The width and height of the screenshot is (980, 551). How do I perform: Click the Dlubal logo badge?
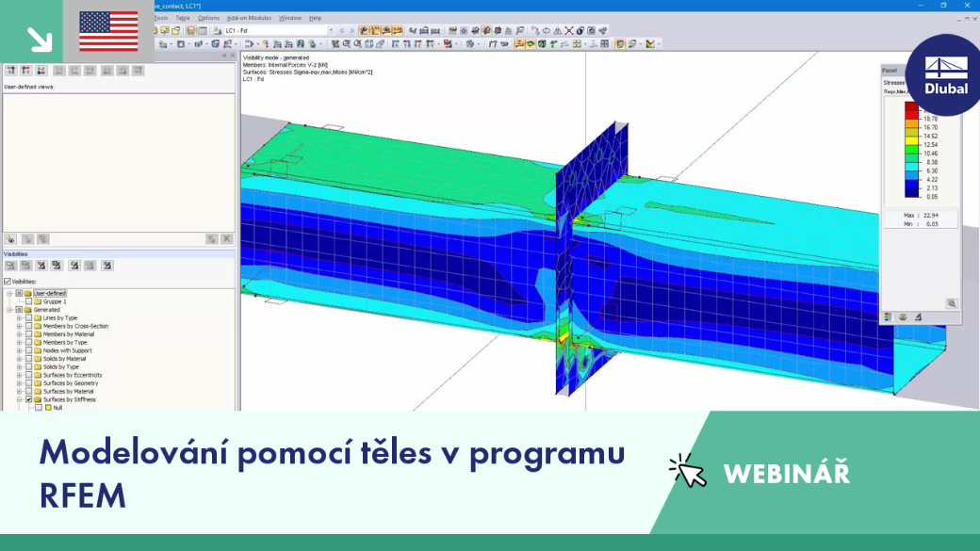pyautogui.click(x=946, y=75)
